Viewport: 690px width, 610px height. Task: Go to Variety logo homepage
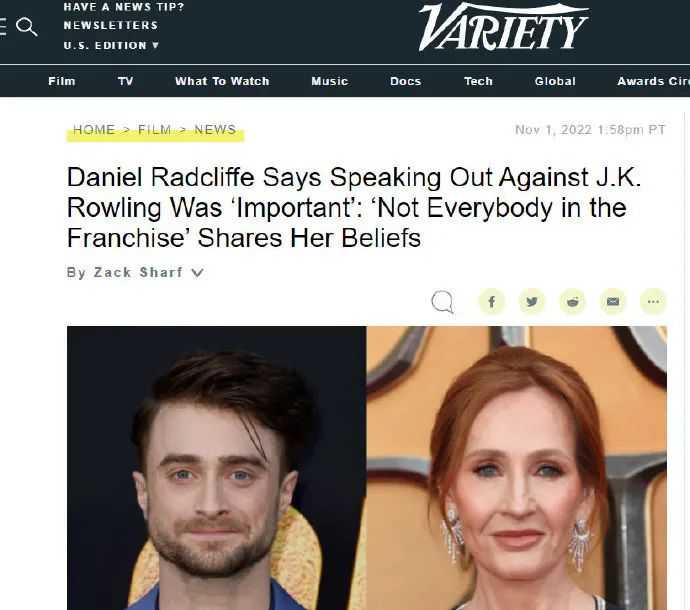click(503, 27)
